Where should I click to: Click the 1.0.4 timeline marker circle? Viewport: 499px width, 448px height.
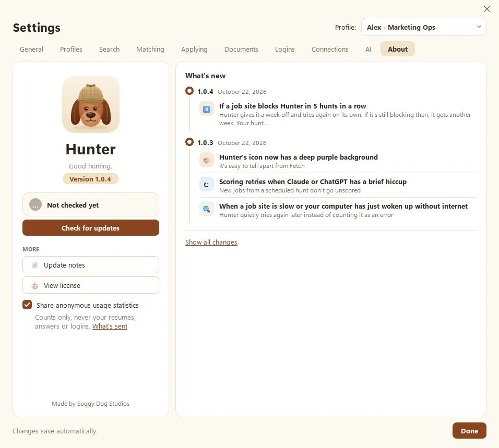pyautogui.click(x=189, y=91)
